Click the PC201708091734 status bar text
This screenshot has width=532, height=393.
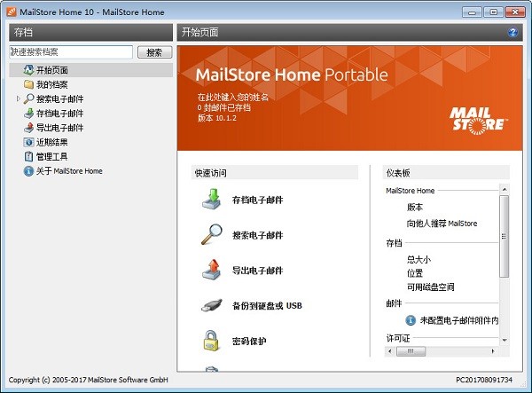[x=484, y=380]
